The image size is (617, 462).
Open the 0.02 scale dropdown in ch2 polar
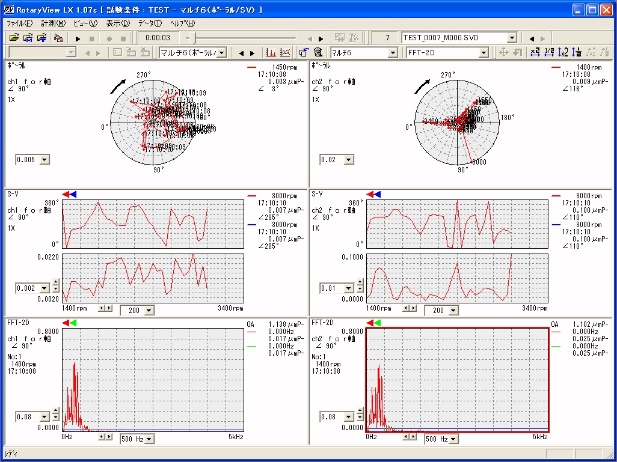(x=349, y=160)
